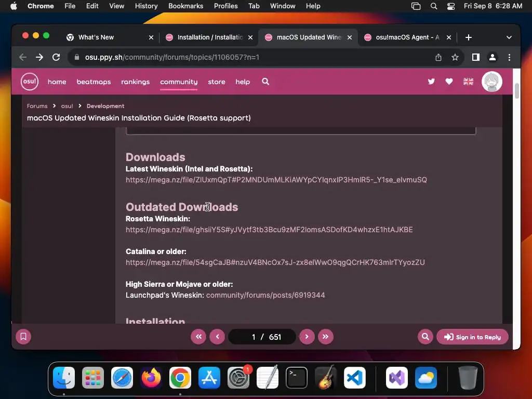Open Latest Wineskin mega.nz link
This screenshot has width=532, height=399.
click(x=276, y=180)
